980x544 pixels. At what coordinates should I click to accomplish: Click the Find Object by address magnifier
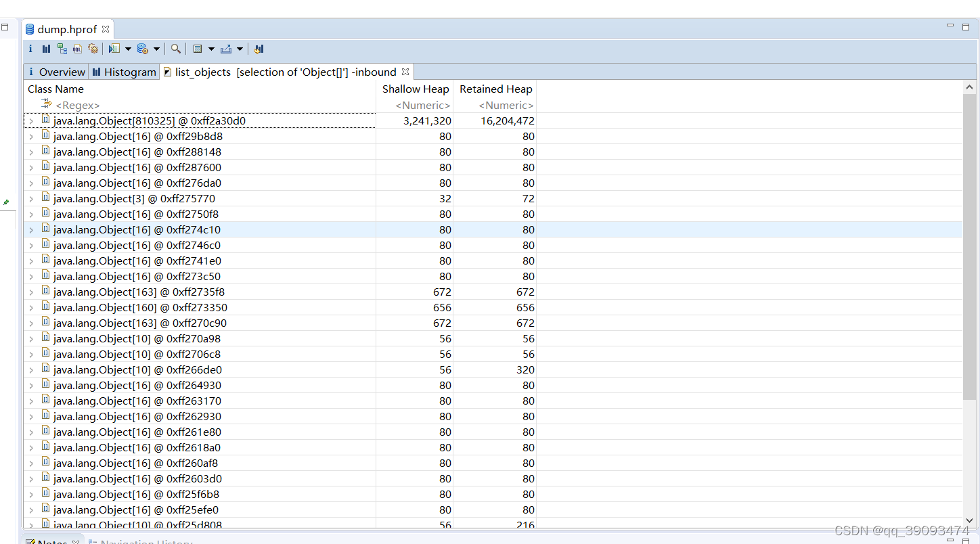coord(175,49)
